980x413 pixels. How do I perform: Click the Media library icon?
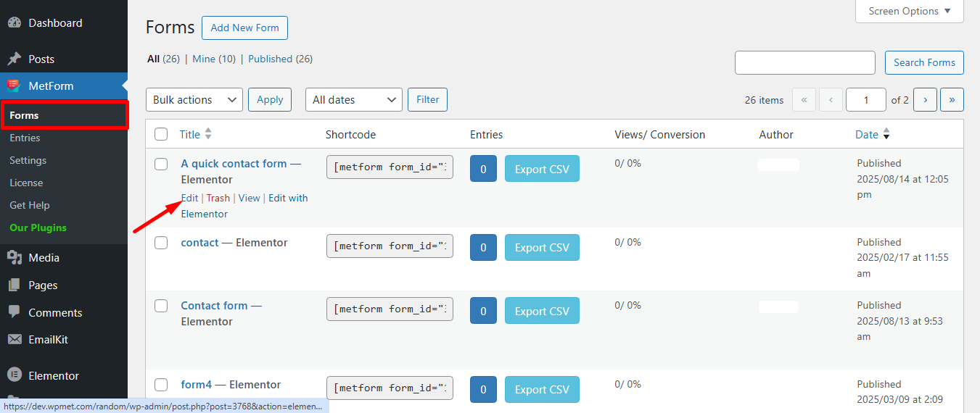tap(15, 257)
